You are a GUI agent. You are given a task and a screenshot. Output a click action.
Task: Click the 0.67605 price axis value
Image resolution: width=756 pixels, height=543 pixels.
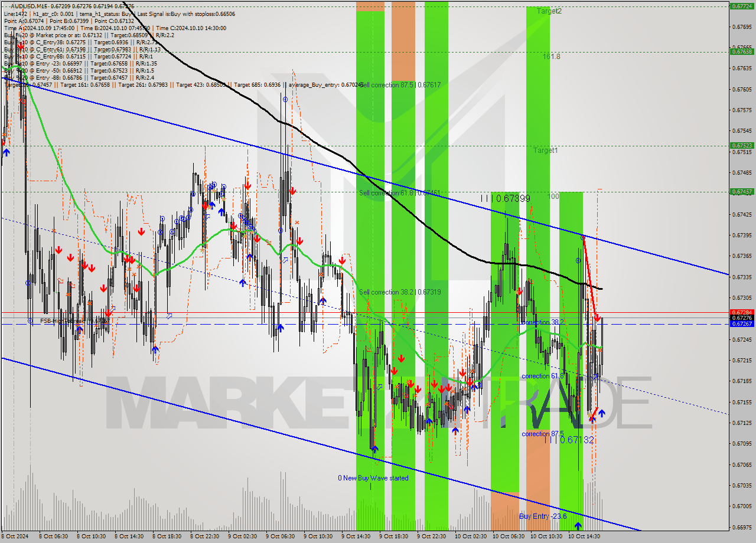(x=741, y=89)
